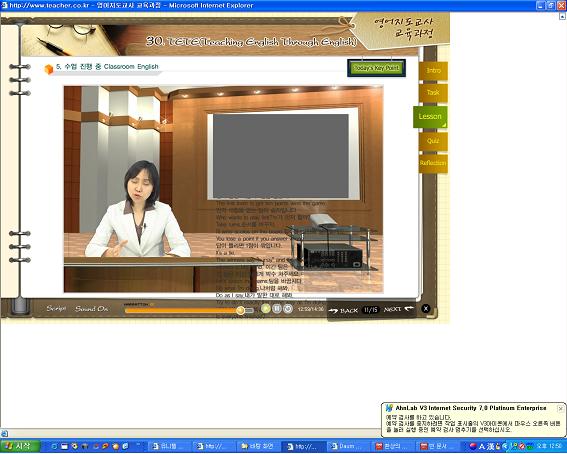567x454 pixels.
Task: Go to the NEXT lesson page
Action: pos(398,309)
